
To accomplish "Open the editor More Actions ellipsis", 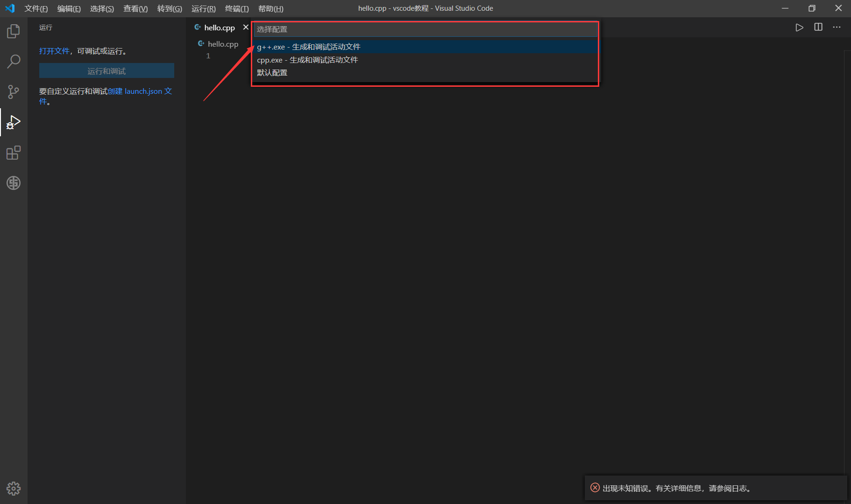I will pos(837,28).
